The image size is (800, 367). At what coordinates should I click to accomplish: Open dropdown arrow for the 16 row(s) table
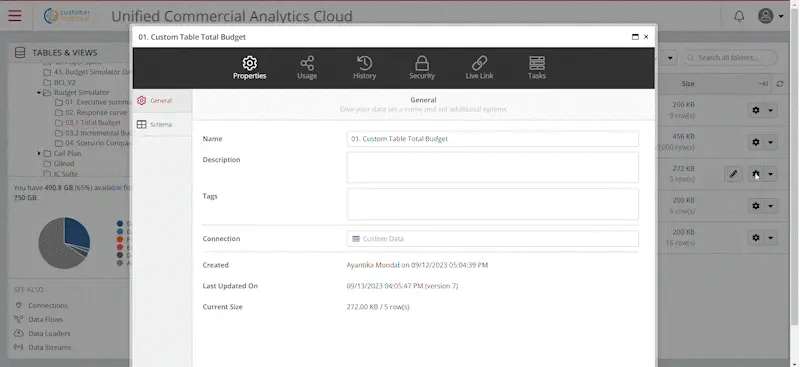[770, 237]
